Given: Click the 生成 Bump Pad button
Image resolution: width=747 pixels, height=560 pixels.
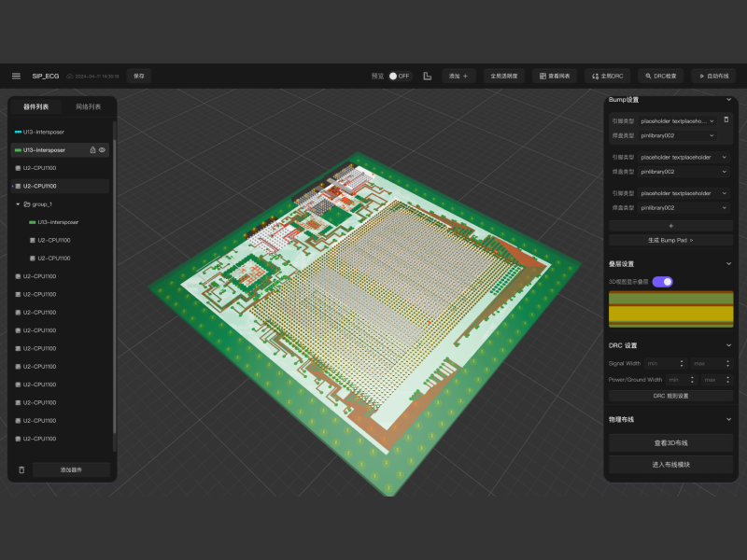Looking at the screenshot, I should point(670,240).
